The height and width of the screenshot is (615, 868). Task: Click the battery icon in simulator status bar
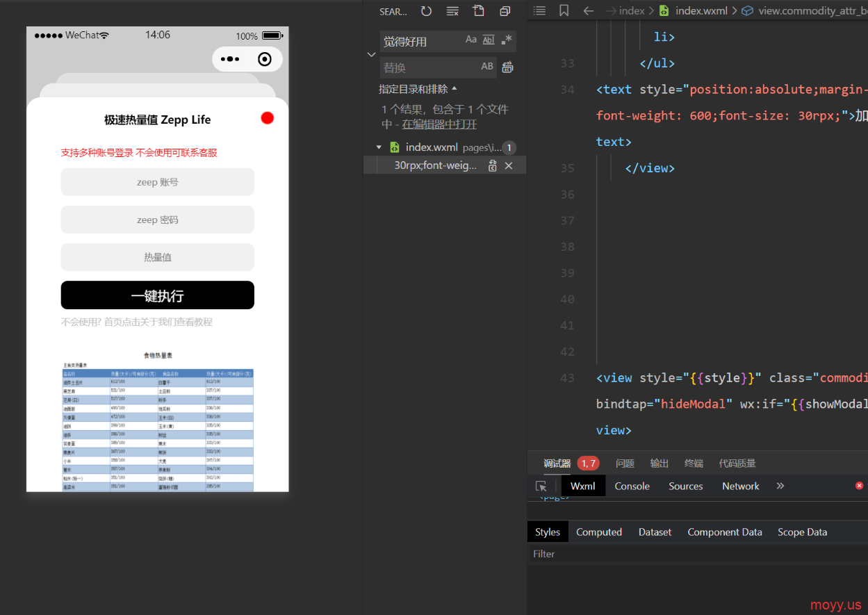(x=272, y=35)
